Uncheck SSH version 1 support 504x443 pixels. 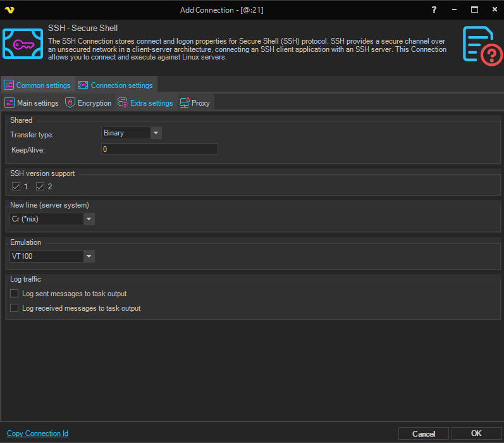[x=16, y=187]
